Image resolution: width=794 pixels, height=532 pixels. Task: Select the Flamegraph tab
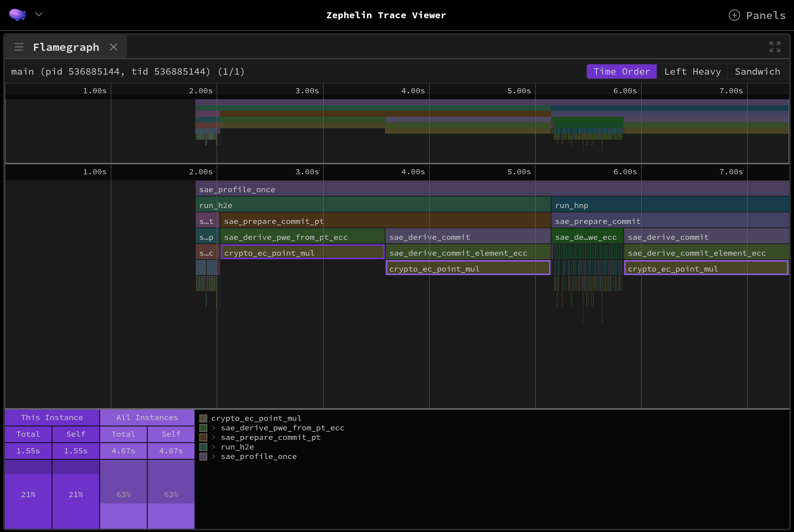pyautogui.click(x=66, y=47)
